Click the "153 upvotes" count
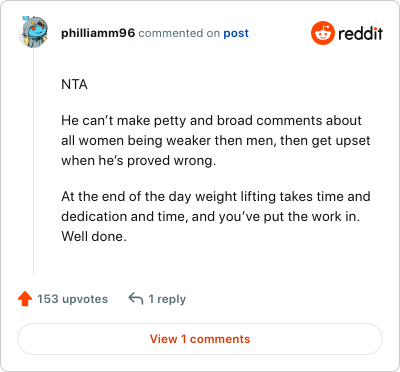 [x=72, y=299]
